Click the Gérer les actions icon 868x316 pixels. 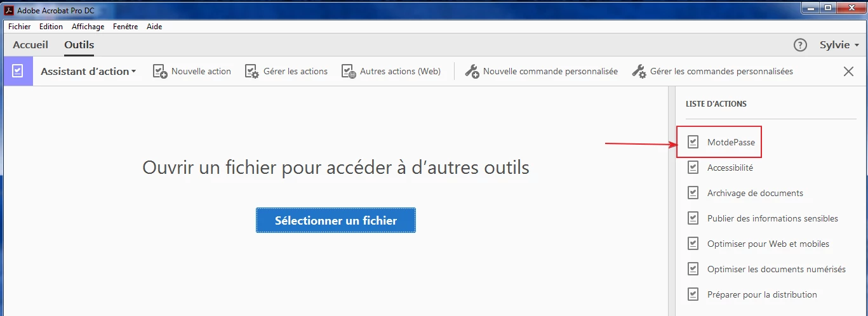point(252,71)
